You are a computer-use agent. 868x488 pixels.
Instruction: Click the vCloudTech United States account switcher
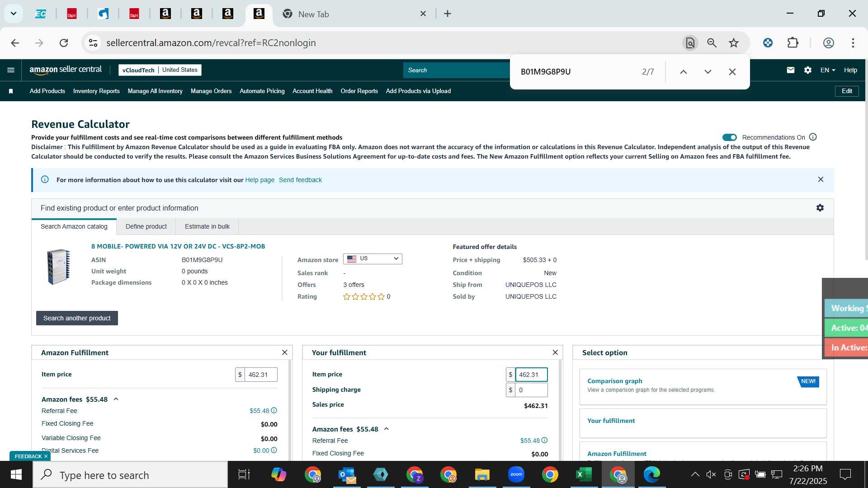tap(160, 70)
